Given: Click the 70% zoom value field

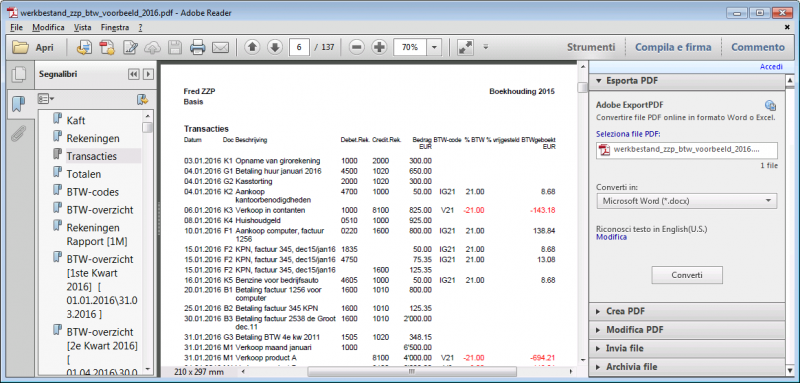Looking at the screenshot, I should point(410,47).
